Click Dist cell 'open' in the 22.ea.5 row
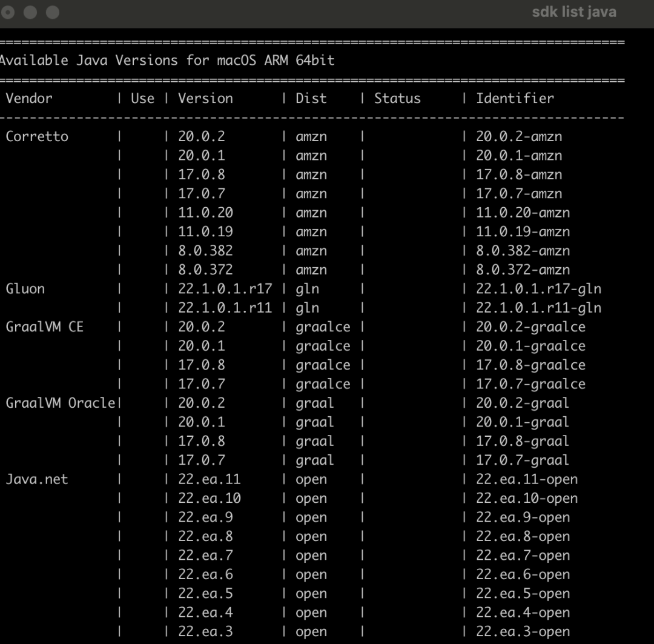 [x=311, y=594]
